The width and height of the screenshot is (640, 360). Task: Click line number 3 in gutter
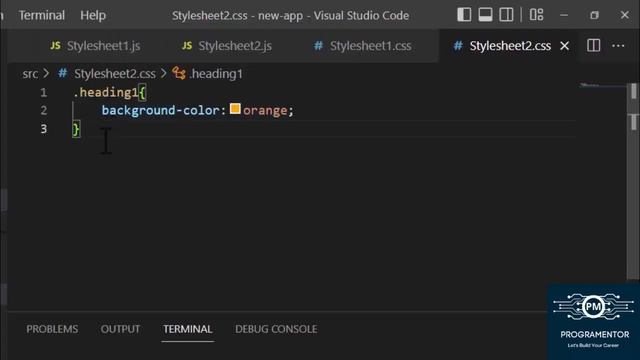43,129
